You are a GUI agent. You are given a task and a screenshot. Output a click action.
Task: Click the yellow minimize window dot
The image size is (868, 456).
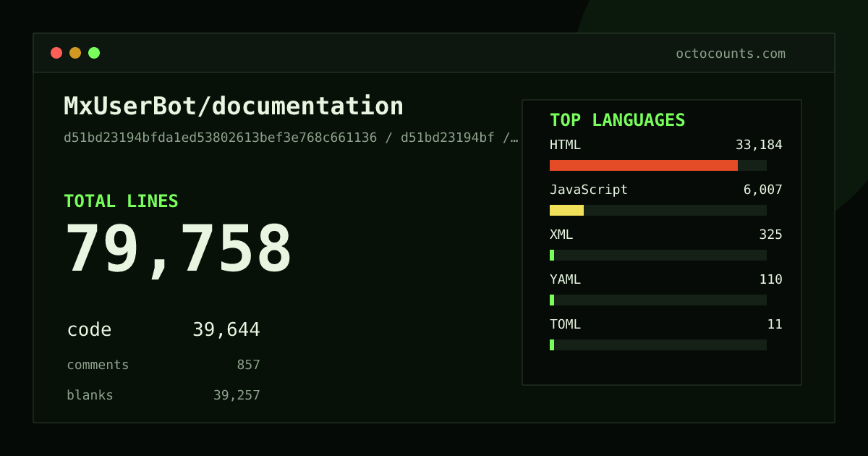75,53
